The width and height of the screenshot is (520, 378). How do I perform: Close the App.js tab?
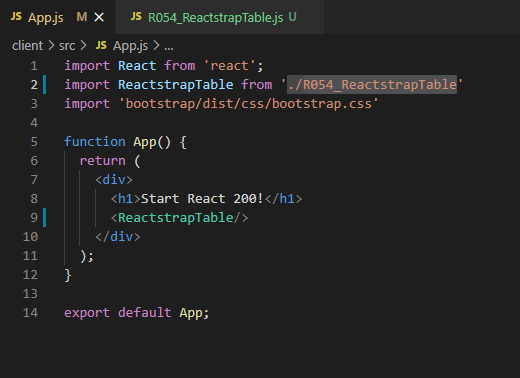coord(99,17)
